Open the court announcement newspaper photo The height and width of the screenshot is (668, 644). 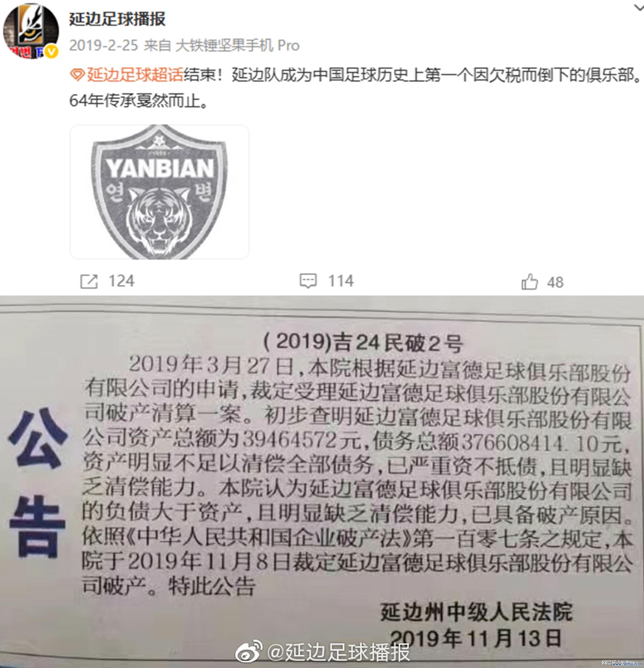click(x=322, y=481)
